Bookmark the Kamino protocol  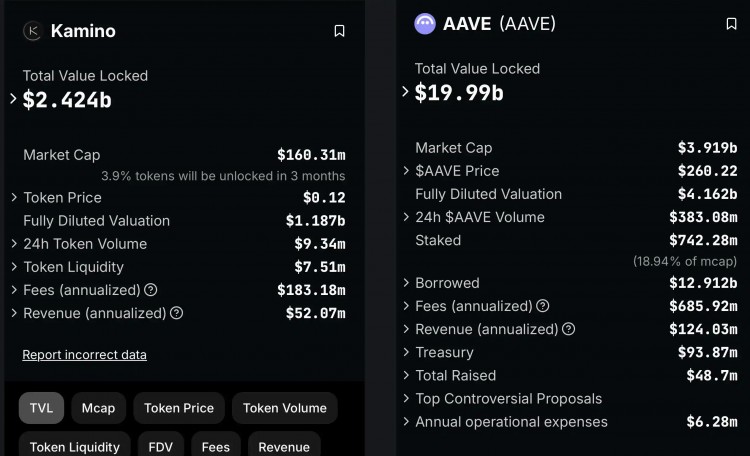point(339,31)
